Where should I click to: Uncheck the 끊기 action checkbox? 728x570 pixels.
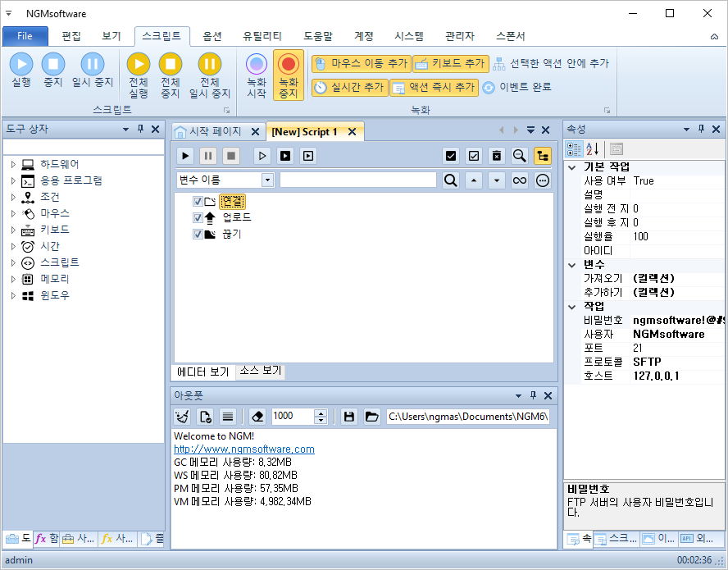tap(198, 234)
